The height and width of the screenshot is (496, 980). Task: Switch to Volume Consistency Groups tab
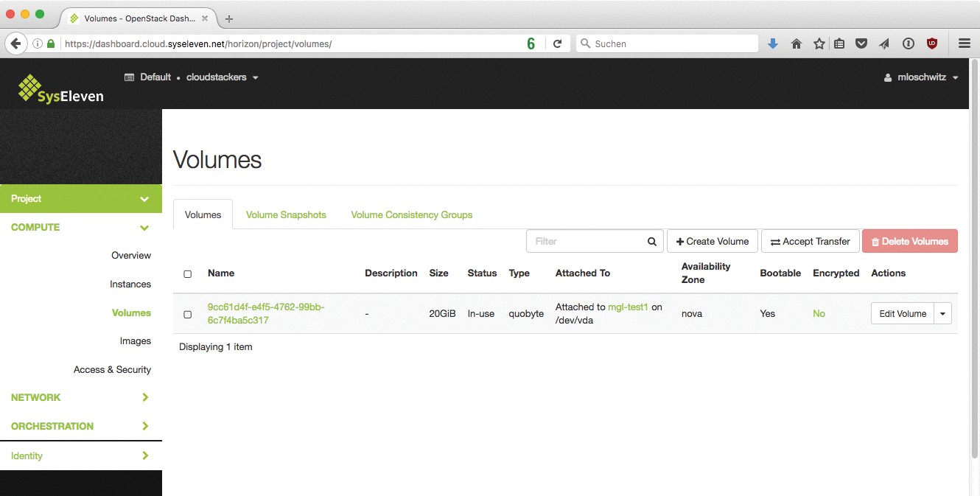point(411,215)
